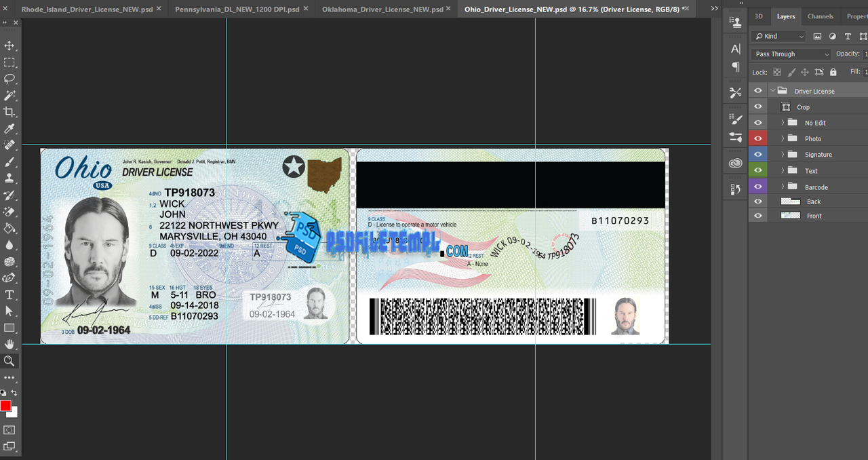Screen dimensions: 868x460
Task: Hide the Crop layer
Action: click(x=758, y=107)
